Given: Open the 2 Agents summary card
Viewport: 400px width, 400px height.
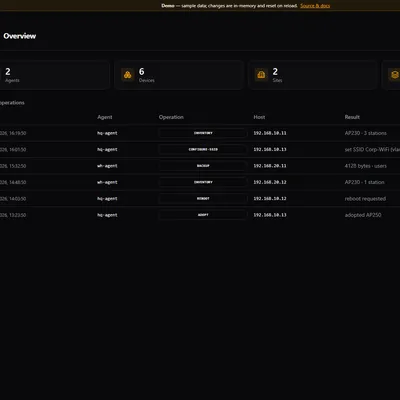Looking at the screenshot, I should [x=55, y=75].
